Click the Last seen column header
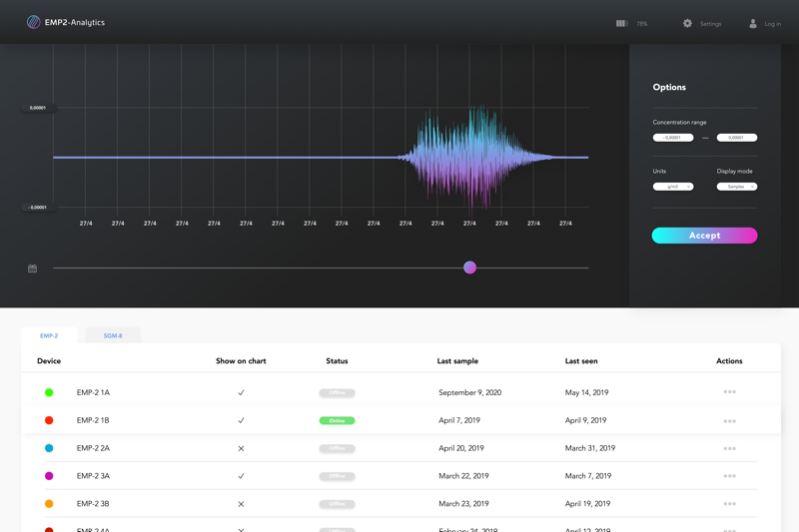The height and width of the screenshot is (532, 799). [581, 361]
